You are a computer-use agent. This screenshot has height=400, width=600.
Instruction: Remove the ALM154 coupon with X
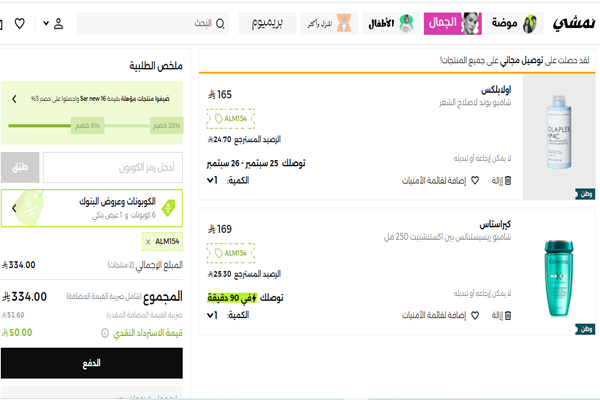tap(148, 242)
